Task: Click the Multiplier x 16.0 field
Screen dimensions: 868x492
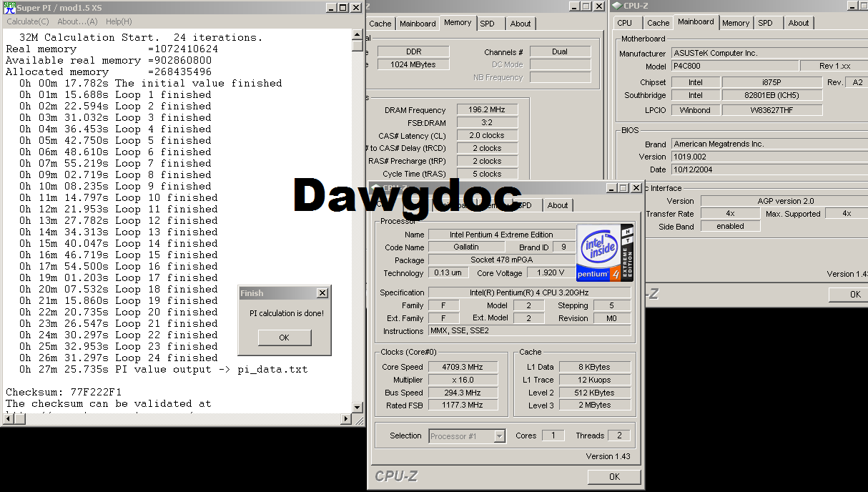Action: pyautogui.click(x=464, y=380)
